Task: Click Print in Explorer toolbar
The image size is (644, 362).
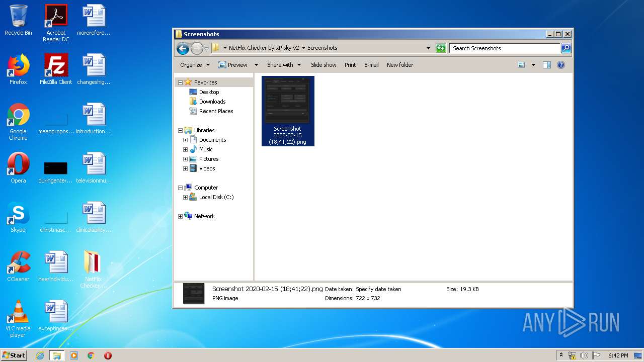Action: [350, 65]
